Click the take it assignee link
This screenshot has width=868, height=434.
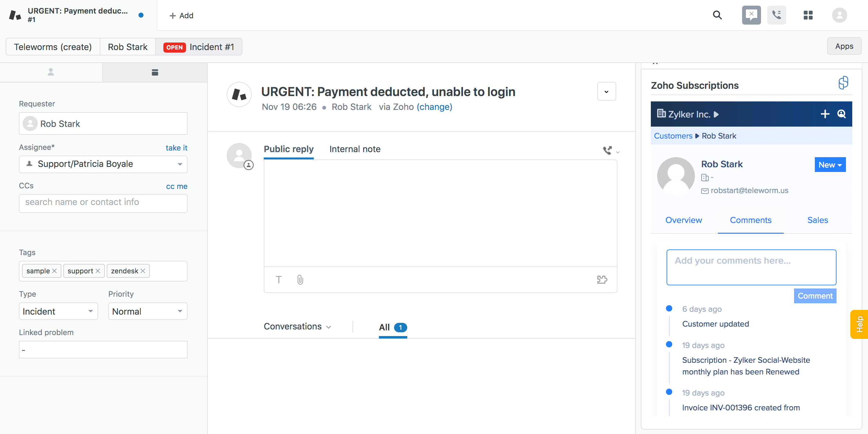tap(176, 148)
